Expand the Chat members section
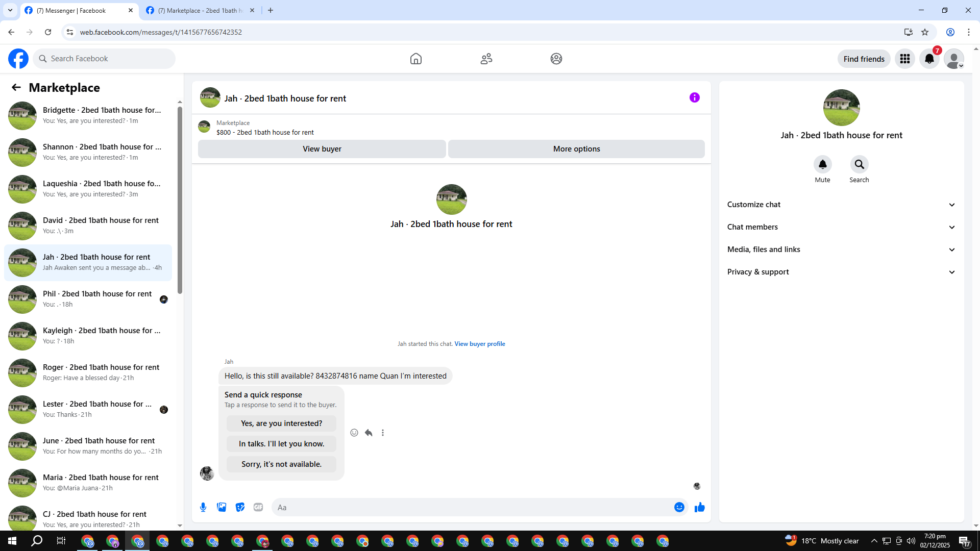 tap(841, 227)
